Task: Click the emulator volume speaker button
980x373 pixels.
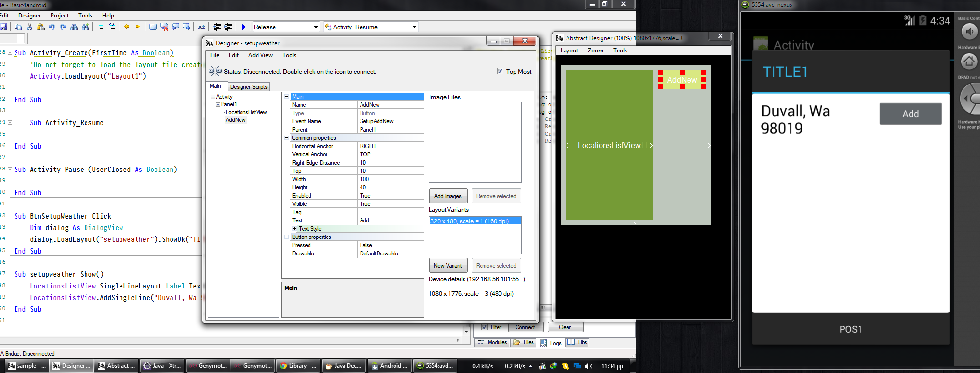Action: [969, 32]
